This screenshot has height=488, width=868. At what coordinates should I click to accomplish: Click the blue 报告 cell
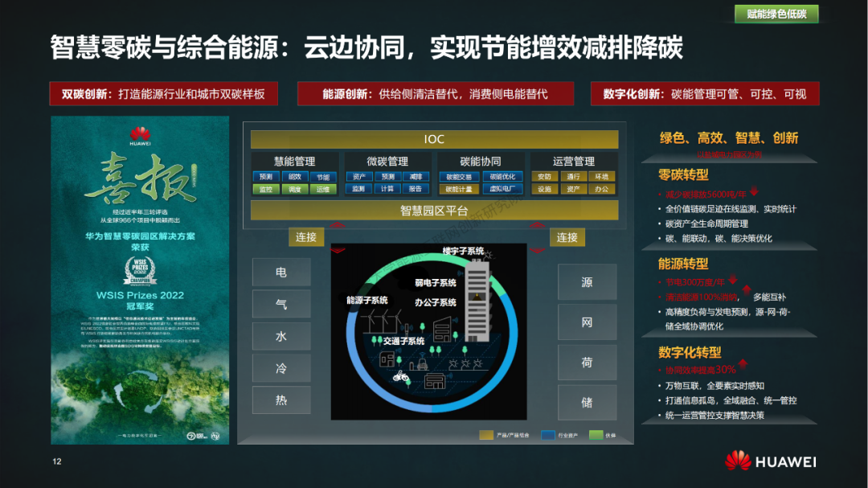coord(416,189)
